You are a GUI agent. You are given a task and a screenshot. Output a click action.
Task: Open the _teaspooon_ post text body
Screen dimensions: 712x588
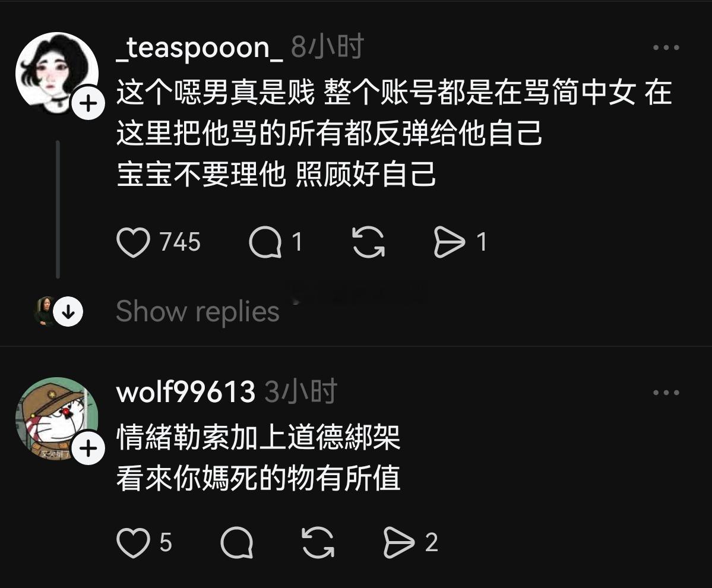tap(394, 133)
